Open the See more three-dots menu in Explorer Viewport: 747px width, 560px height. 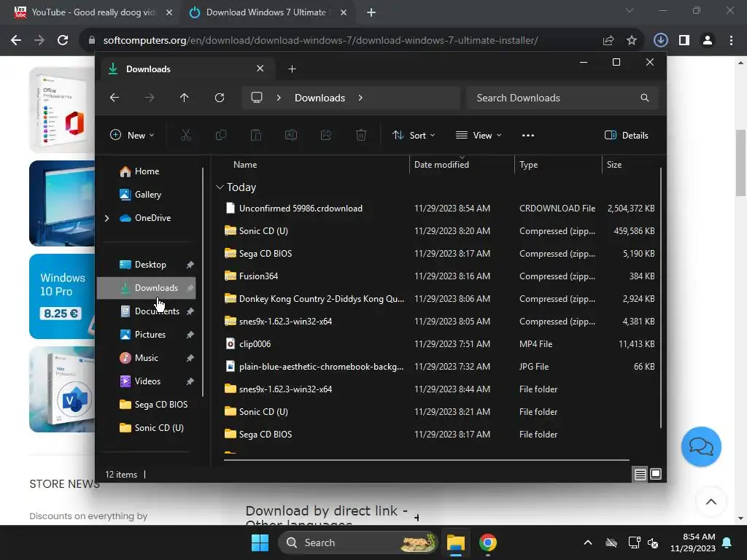528,135
